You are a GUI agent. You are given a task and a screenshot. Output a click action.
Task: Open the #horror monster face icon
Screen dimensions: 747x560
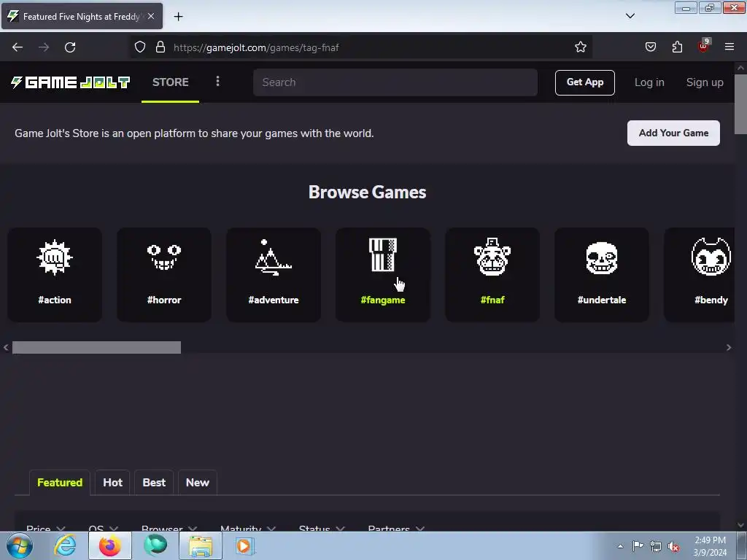click(x=164, y=257)
